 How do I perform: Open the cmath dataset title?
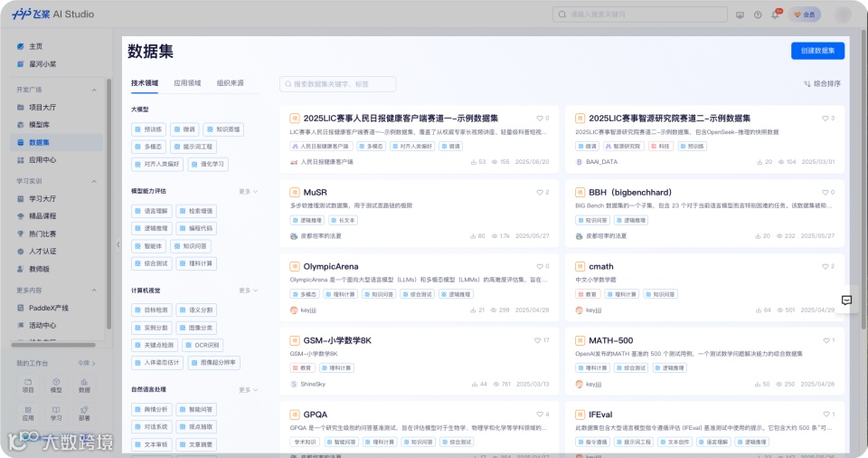[x=600, y=267]
